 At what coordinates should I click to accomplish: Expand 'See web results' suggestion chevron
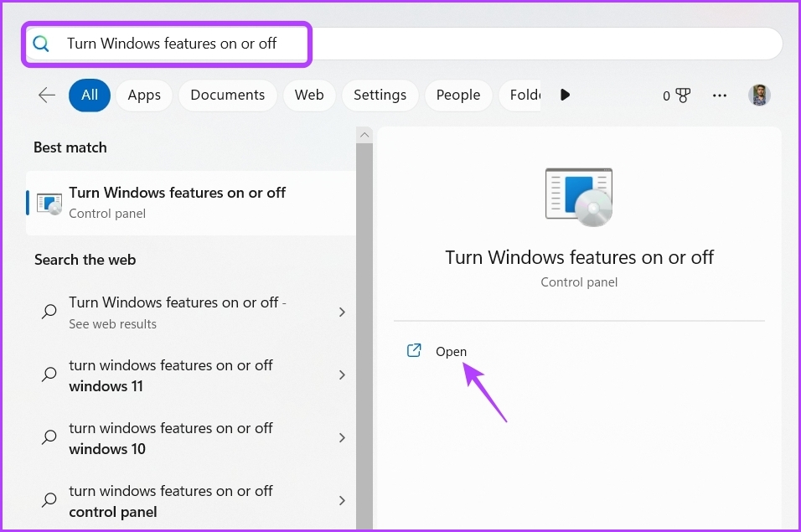(x=342, y=312)
